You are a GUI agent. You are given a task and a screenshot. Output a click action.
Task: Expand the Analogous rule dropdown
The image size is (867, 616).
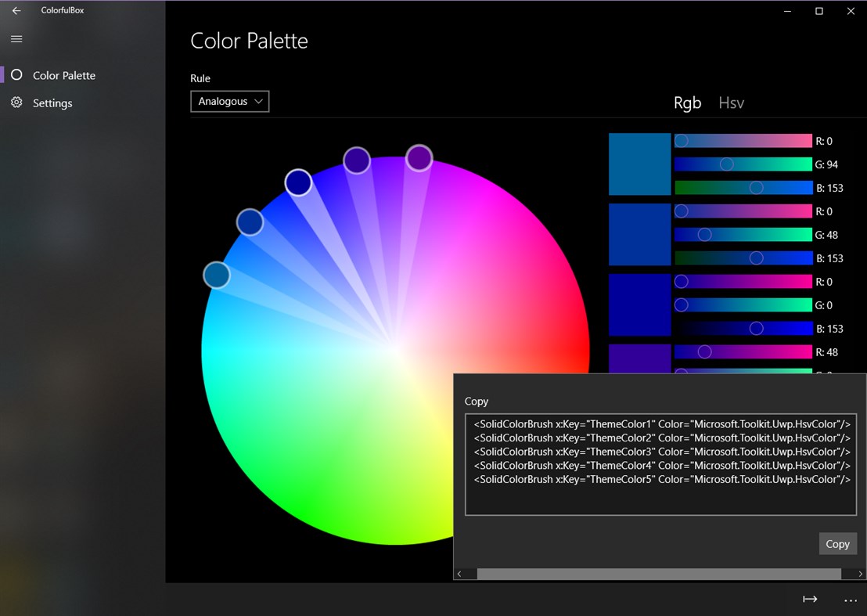[x=230, y=101]
